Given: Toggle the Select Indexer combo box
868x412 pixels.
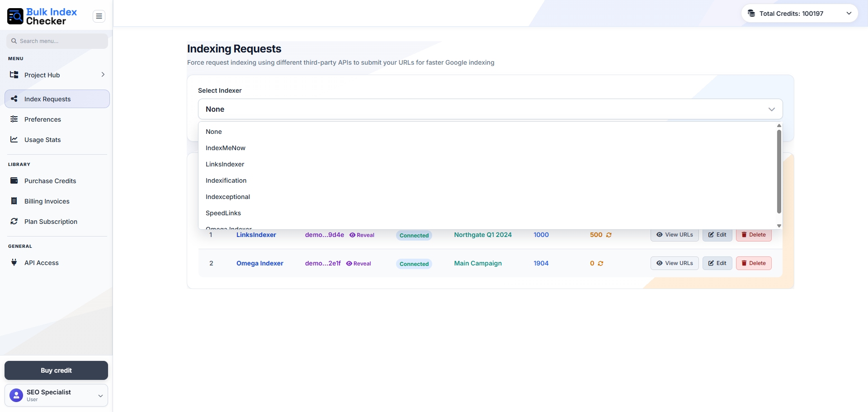Looking at the screenshot, I should coord(490,109).
